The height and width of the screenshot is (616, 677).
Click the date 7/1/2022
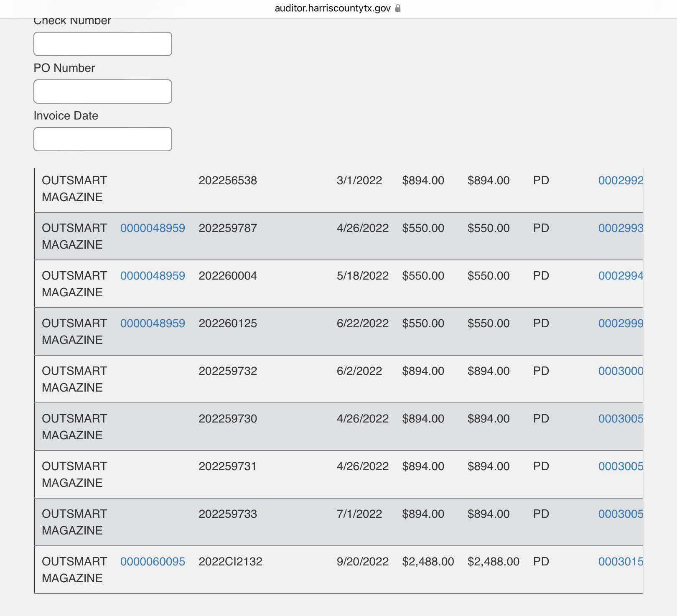pyautogui.click(x=359, y=514)
